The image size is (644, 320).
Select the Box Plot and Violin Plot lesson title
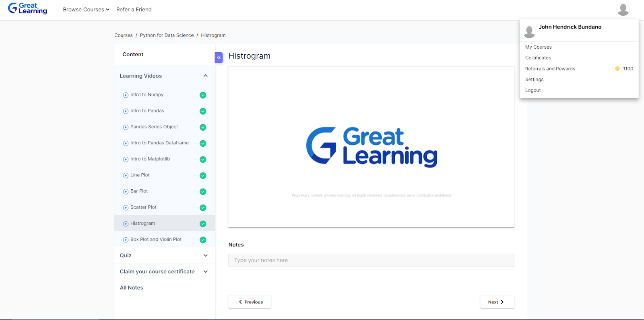(156, 240)
